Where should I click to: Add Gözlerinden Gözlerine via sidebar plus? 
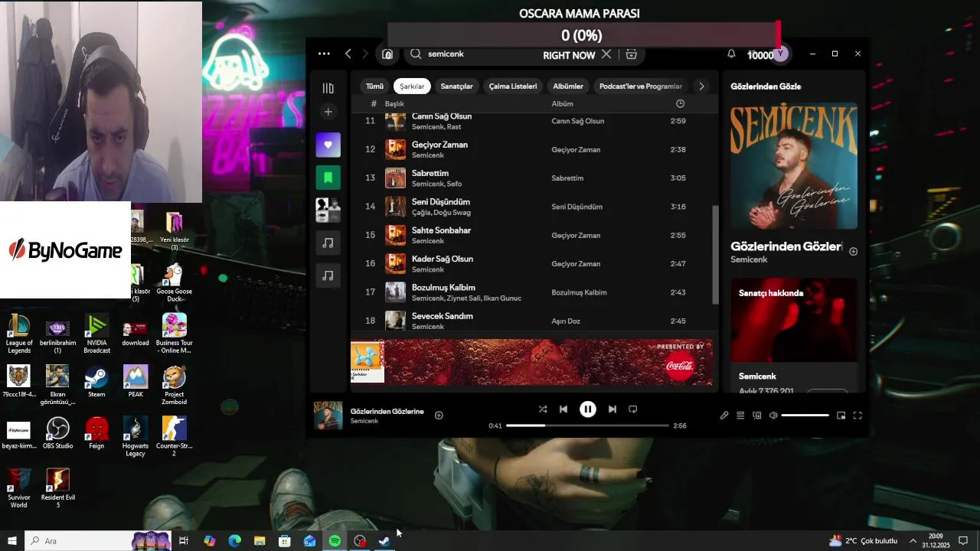853,251
